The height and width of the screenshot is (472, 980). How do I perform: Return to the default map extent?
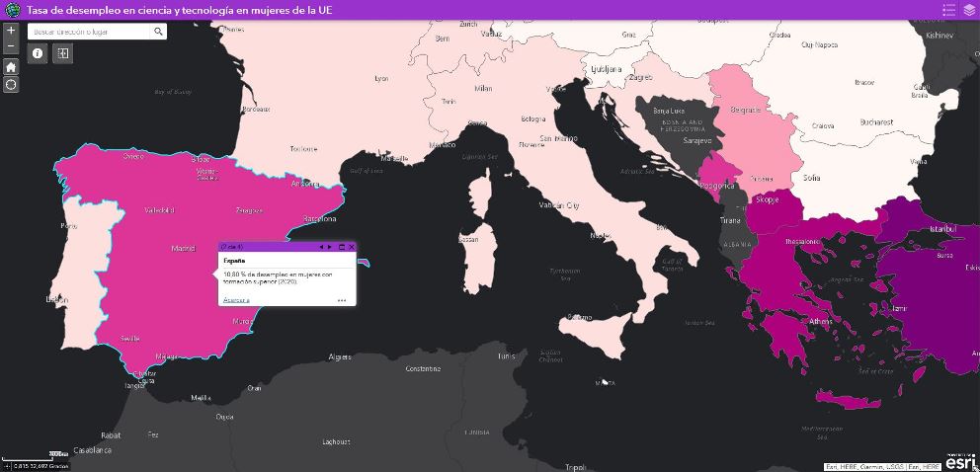coord(11,67)
